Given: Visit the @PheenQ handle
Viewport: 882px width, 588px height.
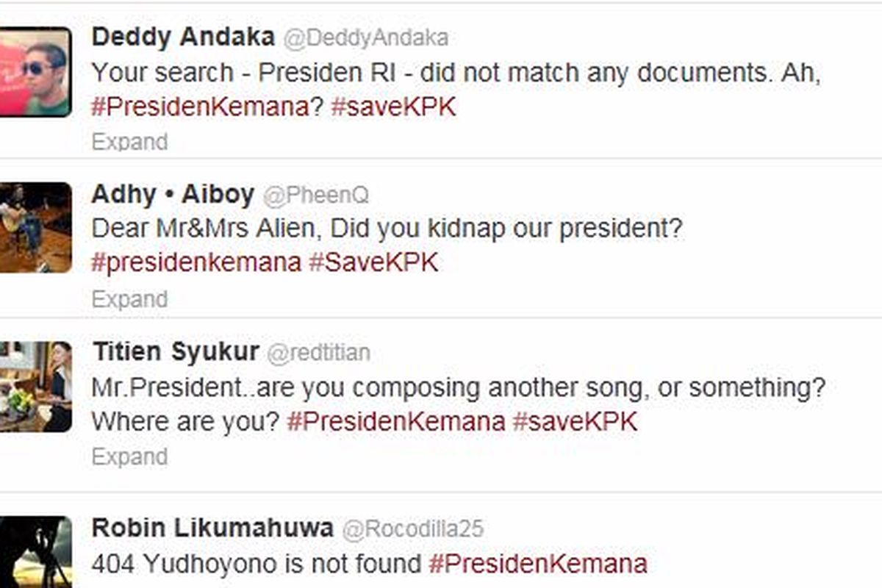Looking at the screenshot, I should click(x=316, y=196).
